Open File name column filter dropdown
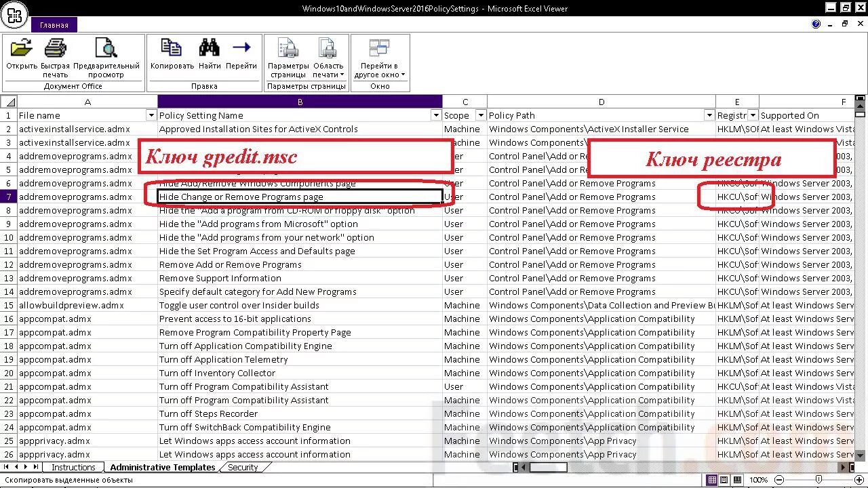868x488 pixels. (x=151, y=115)
